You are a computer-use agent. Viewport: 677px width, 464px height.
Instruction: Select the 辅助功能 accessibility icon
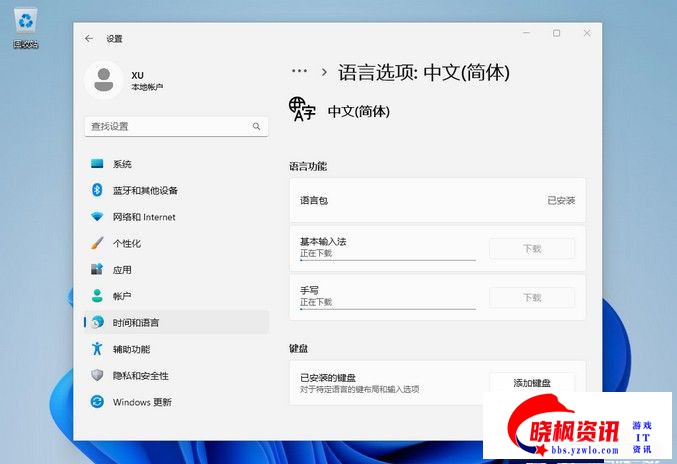click(97, 349)
